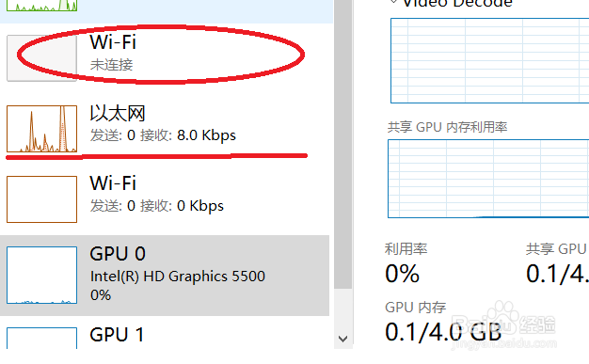
Task: Click the sidebar vertical scrollbar thumb
Action: (342, 144)
